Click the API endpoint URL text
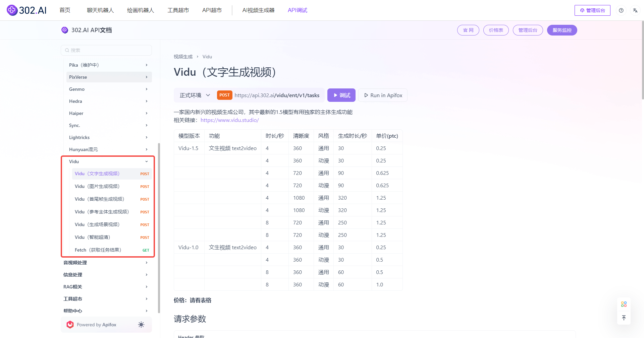 (x=277, y=95)
